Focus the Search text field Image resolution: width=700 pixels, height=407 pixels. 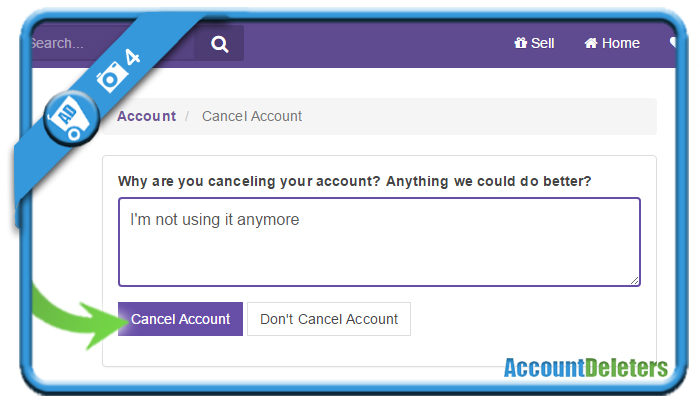pyautogui.click(x=113, y=43)
